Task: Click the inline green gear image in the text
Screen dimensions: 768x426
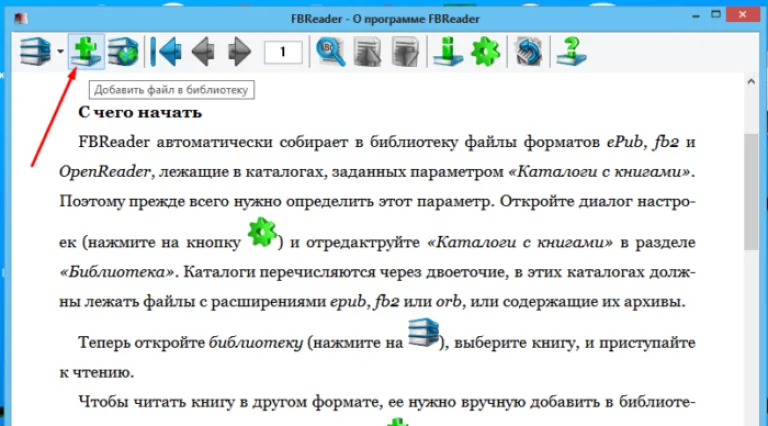Action: (262, 232)
